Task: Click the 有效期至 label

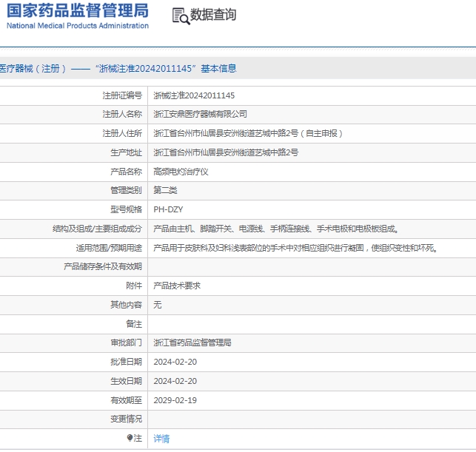Action: [x=127, y=400]
